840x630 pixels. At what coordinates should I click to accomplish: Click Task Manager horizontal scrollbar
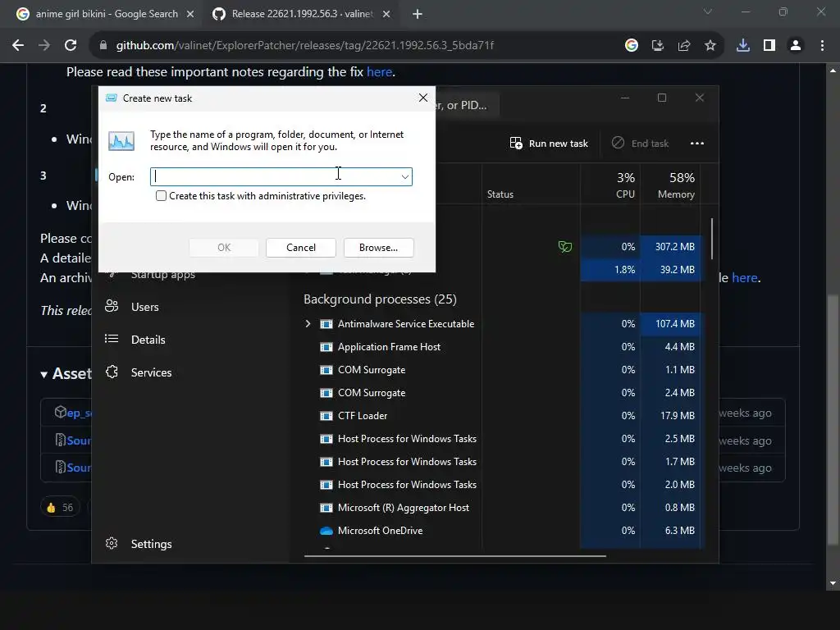454,556
